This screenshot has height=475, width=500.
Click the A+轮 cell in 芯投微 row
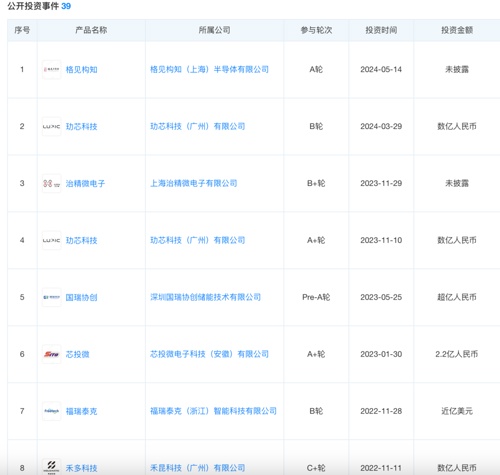tap(316, 354)
